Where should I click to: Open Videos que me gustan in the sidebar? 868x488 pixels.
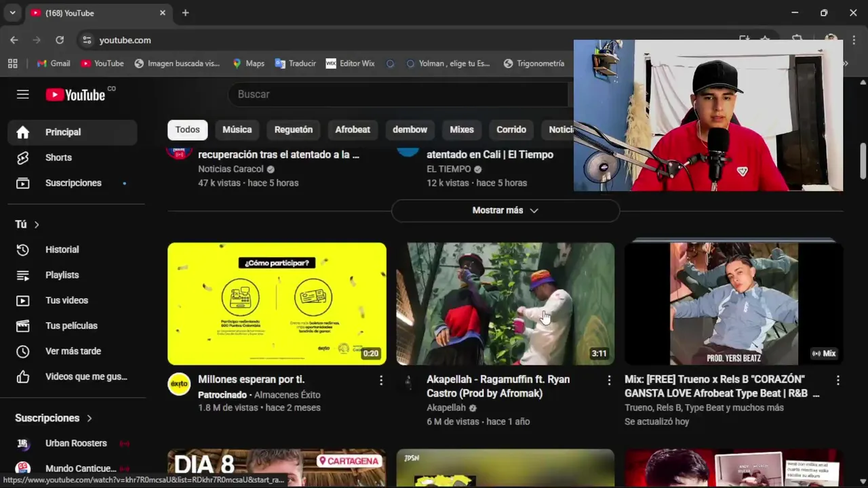coord(73,376)
